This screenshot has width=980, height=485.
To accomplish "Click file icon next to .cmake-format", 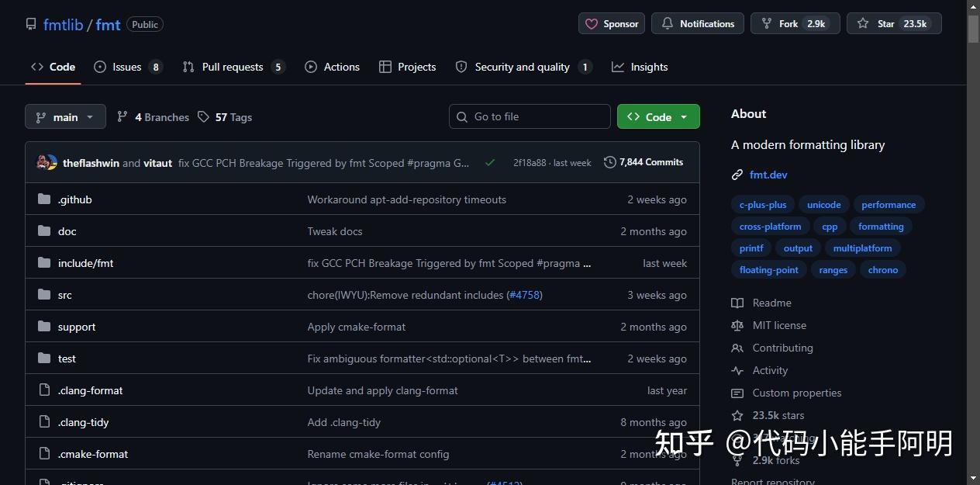I will pos(44,454).
